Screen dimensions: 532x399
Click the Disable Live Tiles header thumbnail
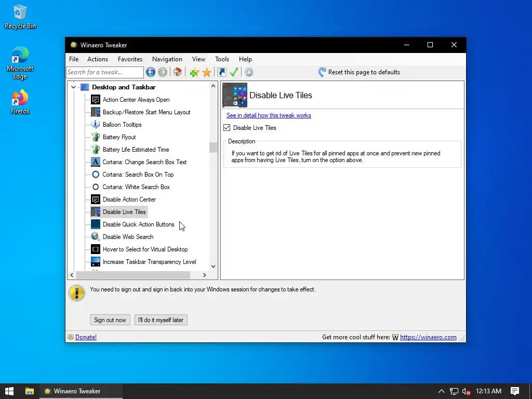click(235, 95)
